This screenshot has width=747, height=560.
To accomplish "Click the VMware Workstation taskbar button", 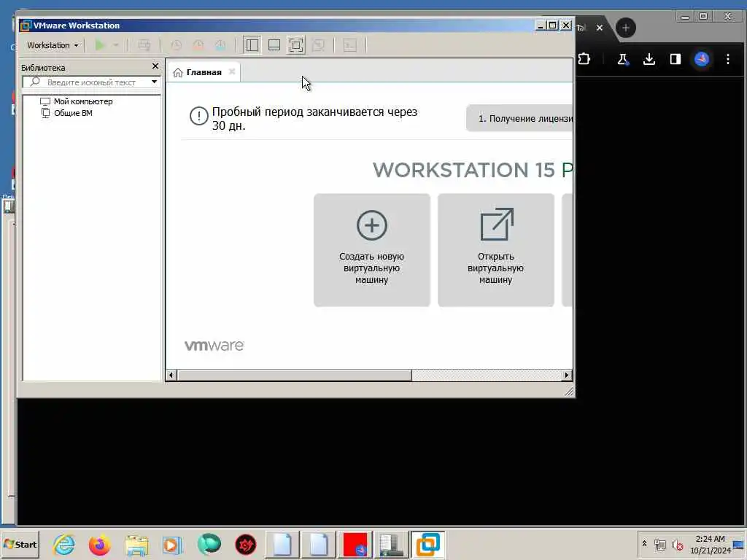I will pyautogui.click(x=427, y=545).
